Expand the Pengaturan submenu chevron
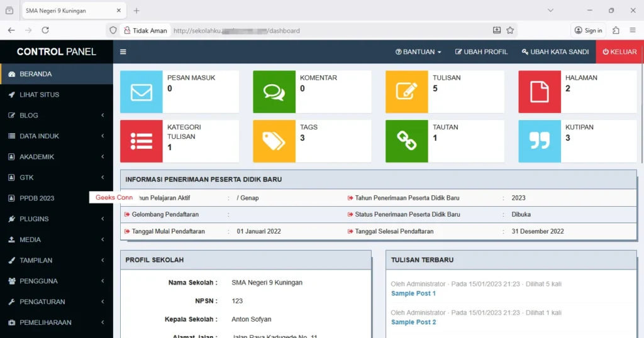Viewport: 644px width, 338px height. [103, 302]
